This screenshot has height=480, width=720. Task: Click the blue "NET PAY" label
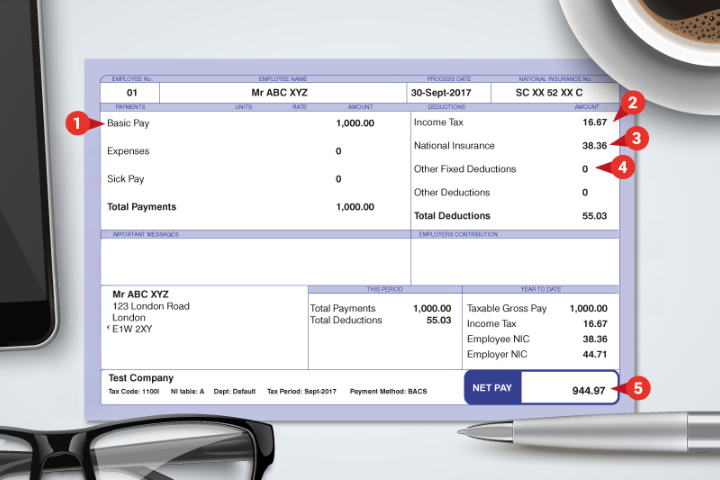(492, 388)
